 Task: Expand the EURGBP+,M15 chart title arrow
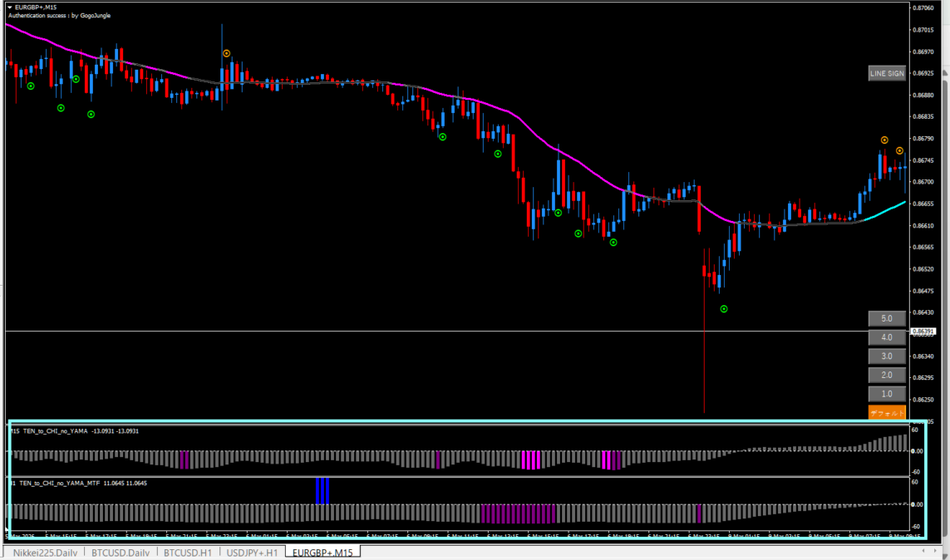pyautogui.click(x=10, y=7)
